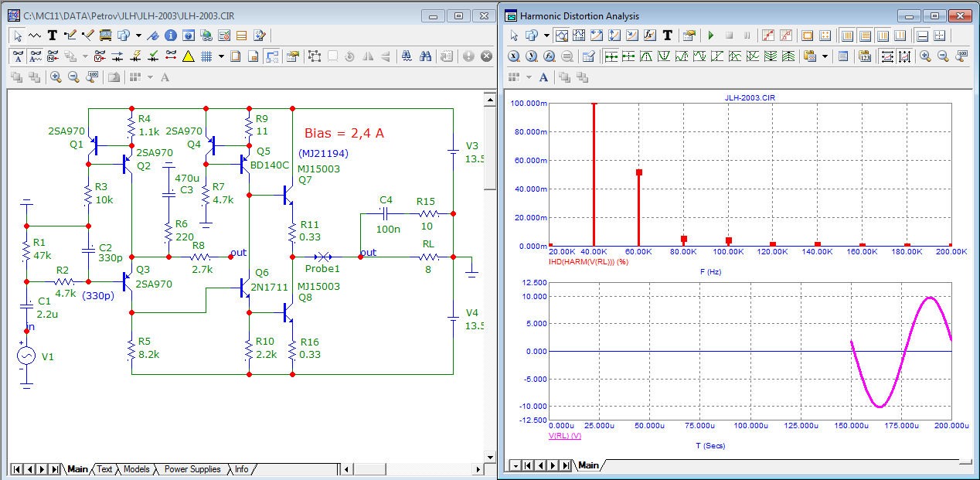This screenshot has width=980, height=480.
Task: Open dropdown arrow next to grid icon
Action: pos(221,56)
